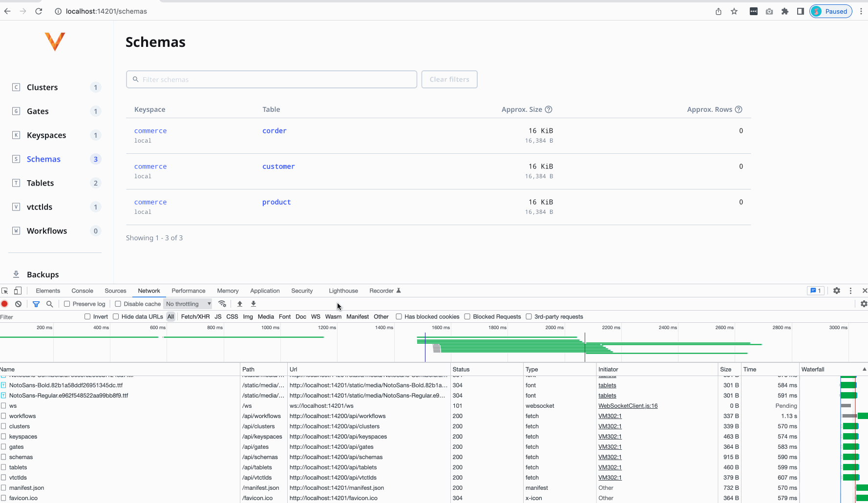This screenshot has width=868, height=503.
Task: Click the Workflows sidebar icon
Action: coord(16,231)
